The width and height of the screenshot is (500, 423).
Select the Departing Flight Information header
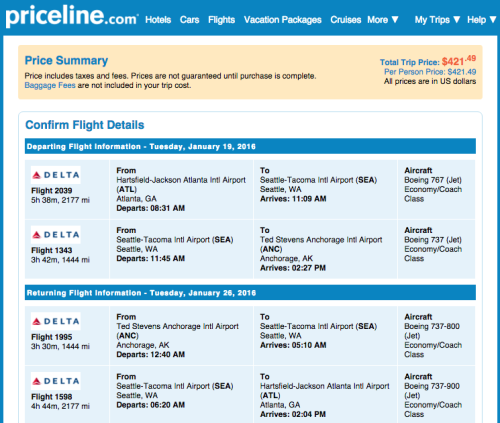(250, 146)
